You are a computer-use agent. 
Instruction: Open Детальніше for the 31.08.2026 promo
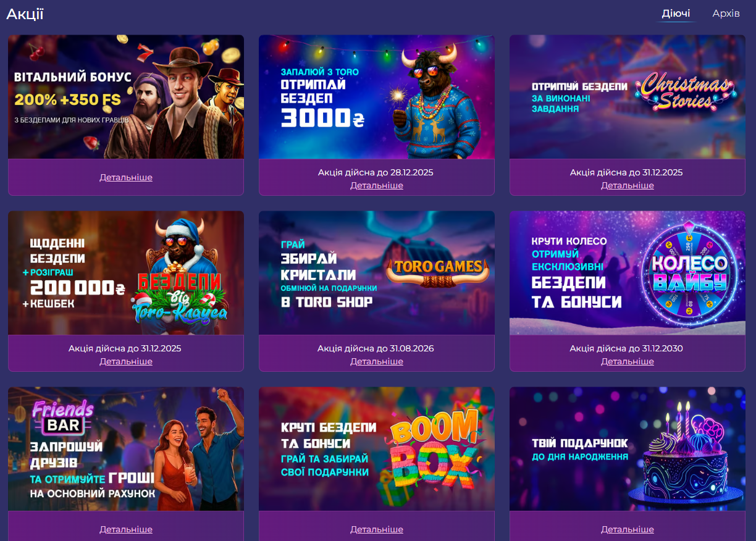[x=377, y=361]
